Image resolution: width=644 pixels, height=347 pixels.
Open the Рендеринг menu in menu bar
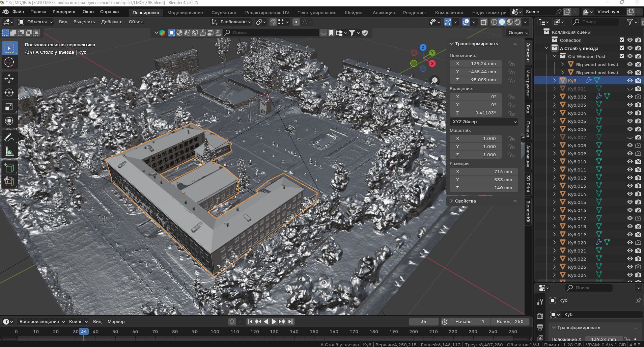click(x=64, y=11)
